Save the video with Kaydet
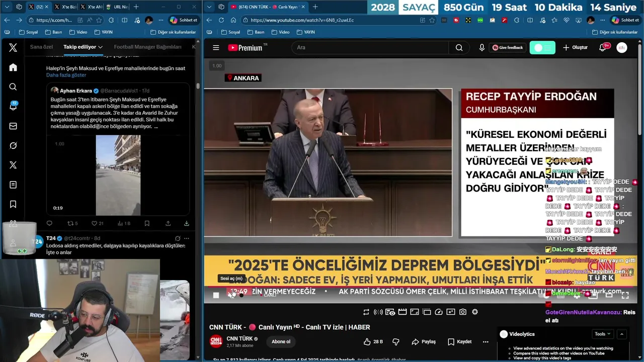 [x=459, y=342]
